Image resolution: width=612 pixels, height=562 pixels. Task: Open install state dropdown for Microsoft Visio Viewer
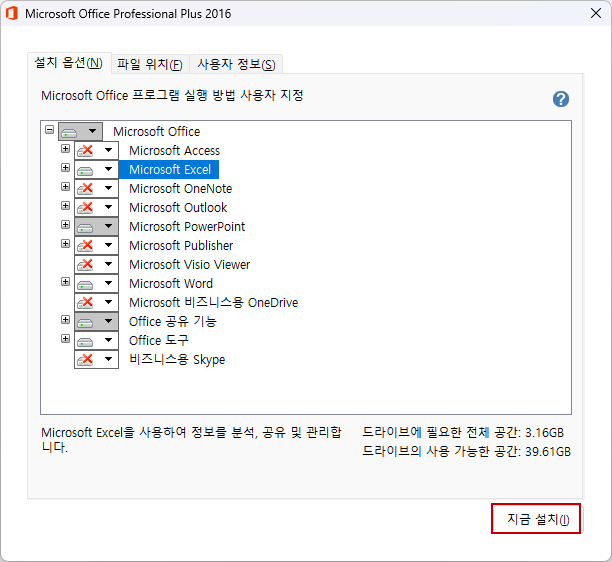click(x=96, y=264)
